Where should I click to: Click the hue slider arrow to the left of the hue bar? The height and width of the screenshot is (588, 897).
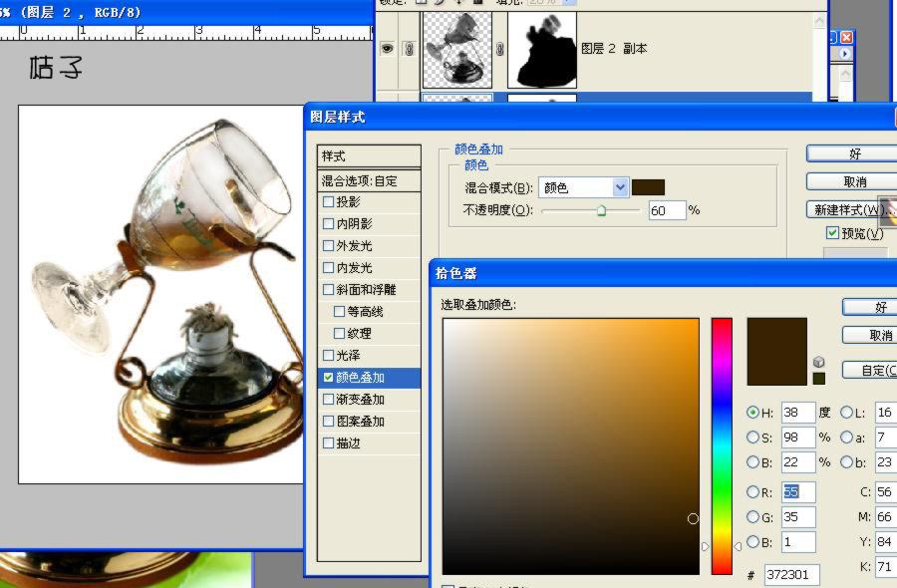coord(706,547)
